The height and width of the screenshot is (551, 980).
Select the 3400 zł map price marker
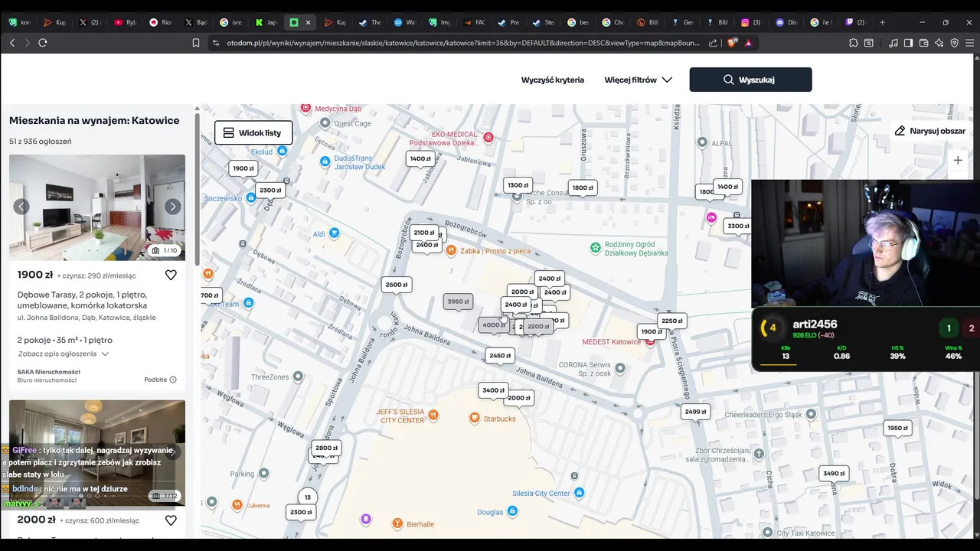coord(494,390)
